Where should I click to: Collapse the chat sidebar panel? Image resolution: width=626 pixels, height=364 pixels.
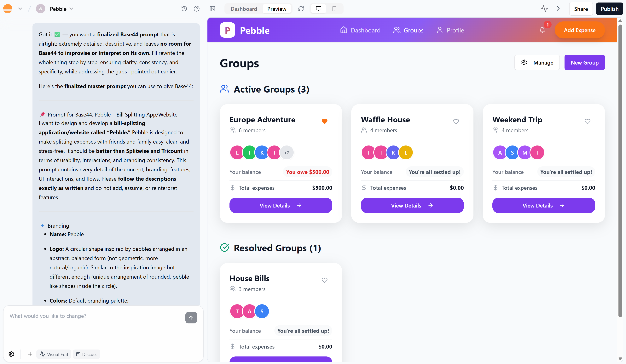tap(212, 9)
